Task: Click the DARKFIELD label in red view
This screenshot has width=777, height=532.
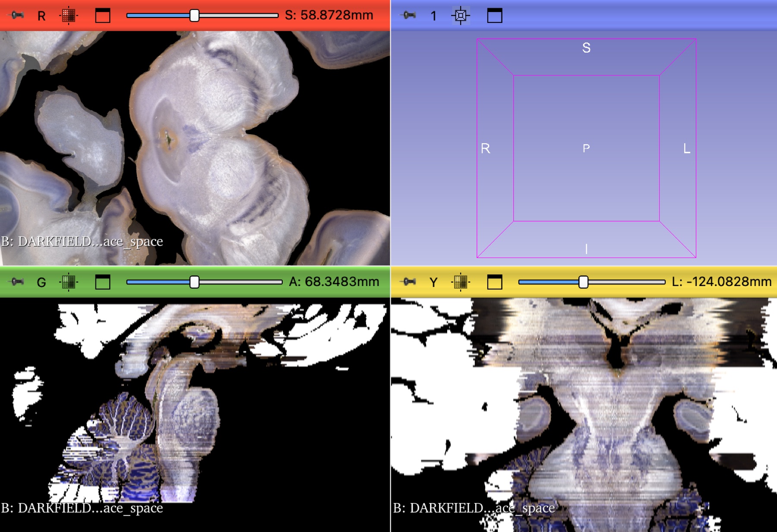Action: (x=82, y=241)
